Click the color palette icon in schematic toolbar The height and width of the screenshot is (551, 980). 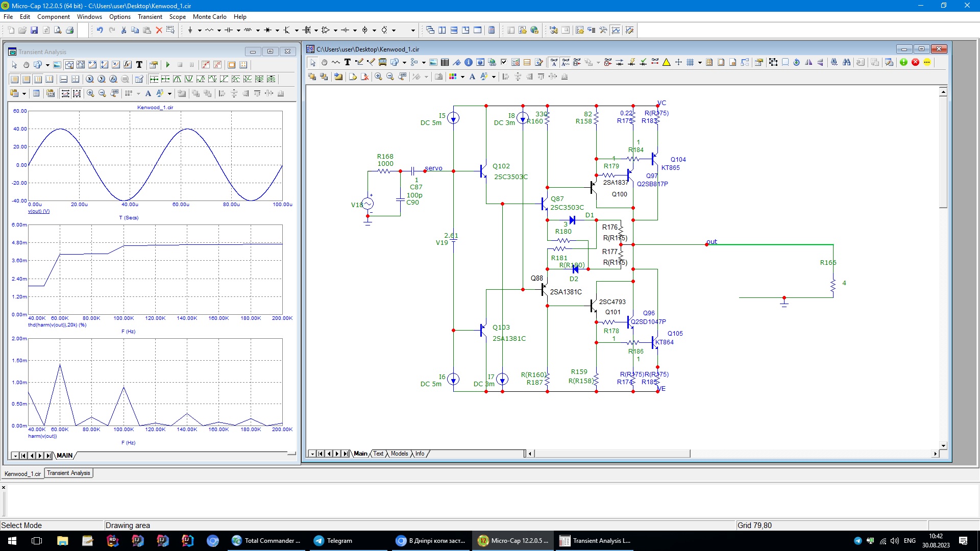(x=453, y=77)
